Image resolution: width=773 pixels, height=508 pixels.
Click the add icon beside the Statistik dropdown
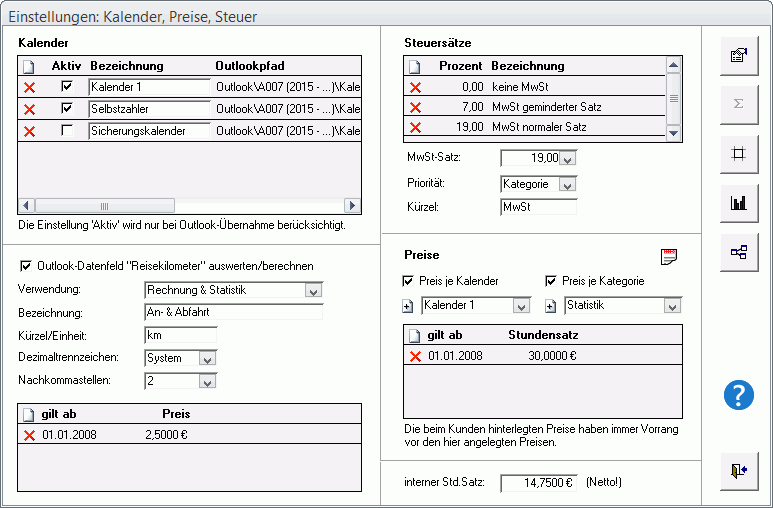point(550,305)
